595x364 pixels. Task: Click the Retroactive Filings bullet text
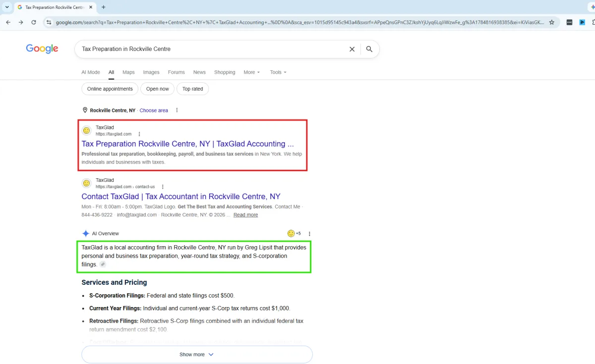coord(196,325)
